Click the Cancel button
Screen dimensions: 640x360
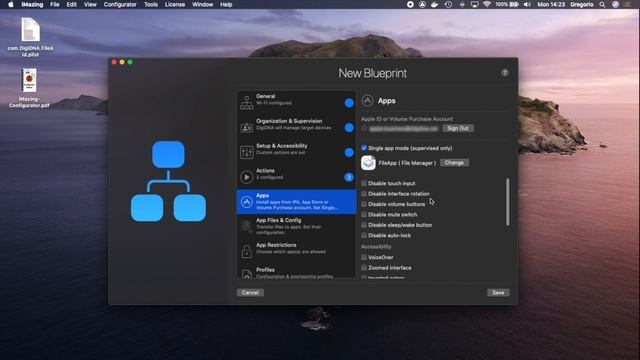[250, 292]
